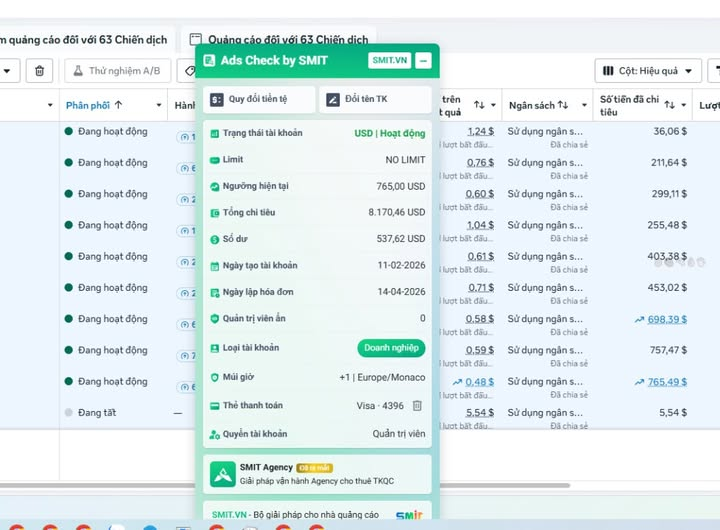The width and height of the screenshot is (720, 530).
Task: Click the Múi giờ location icon
Action: pyautogui.click(x=214, y=378)
